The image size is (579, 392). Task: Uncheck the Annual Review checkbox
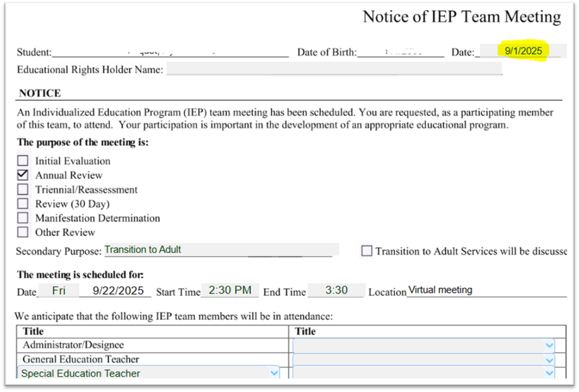(x=23, y=175)
